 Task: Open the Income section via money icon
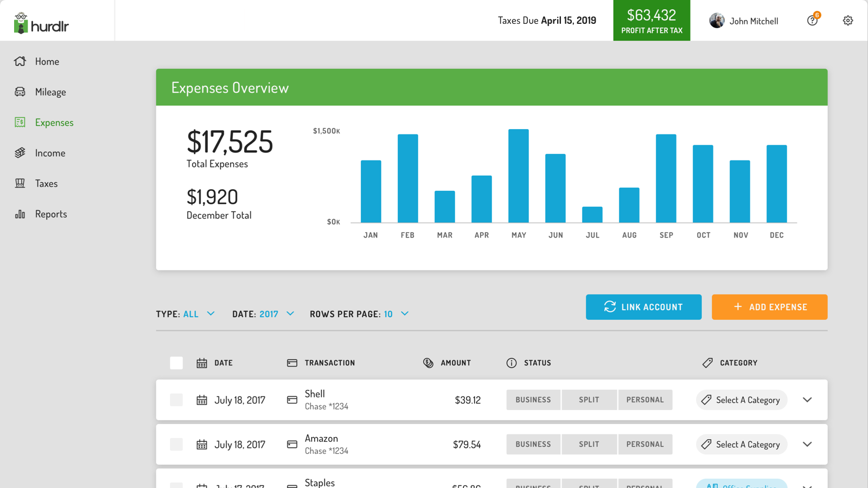click(20, 152)
